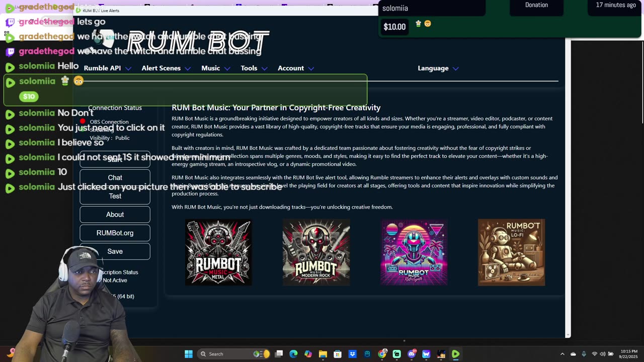Open the About button
The width and height of the screenshot is (644, 362).
[115, 215]
